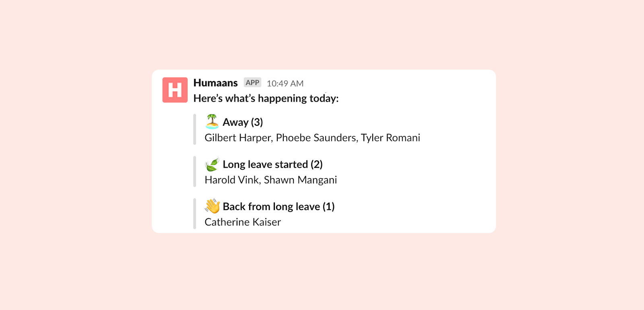
Task: Click the "Long leave started (2)" heading
Action: pyautogui.click(x=272, y=164)
